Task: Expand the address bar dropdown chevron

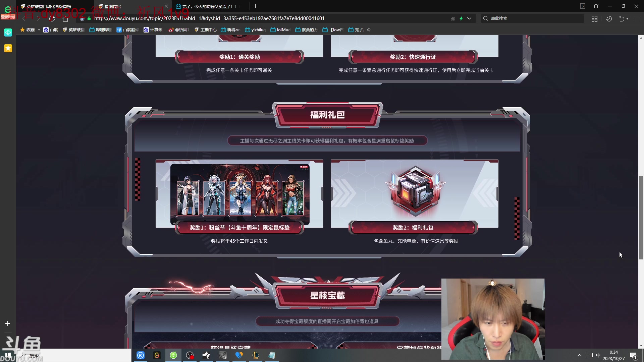Action: 469,18
